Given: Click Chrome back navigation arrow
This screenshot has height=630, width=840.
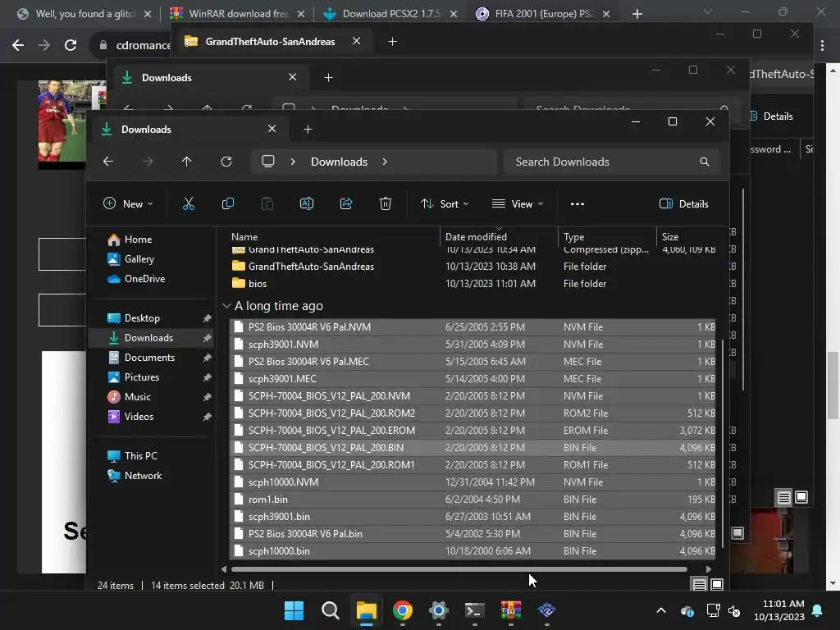Looking at the screenshot, I should click(x=18, y=45).
